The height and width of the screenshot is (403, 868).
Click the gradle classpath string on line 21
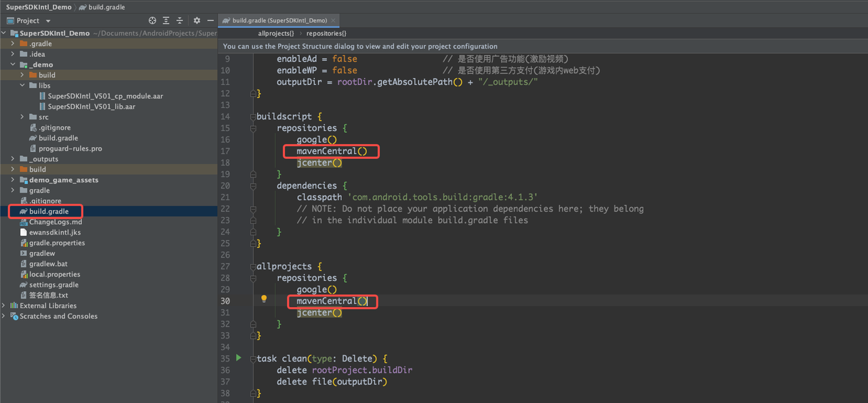443,197
